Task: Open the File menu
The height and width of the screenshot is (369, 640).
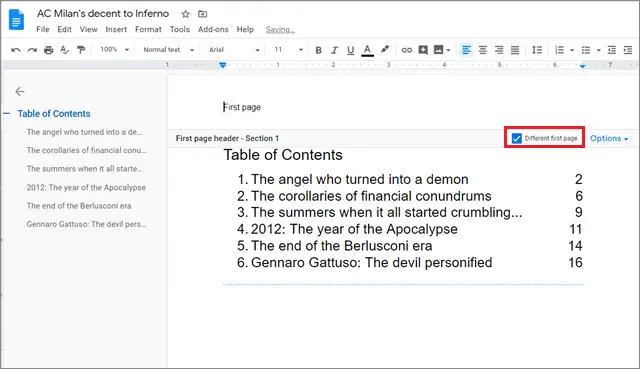Action: tap(42, 29)
